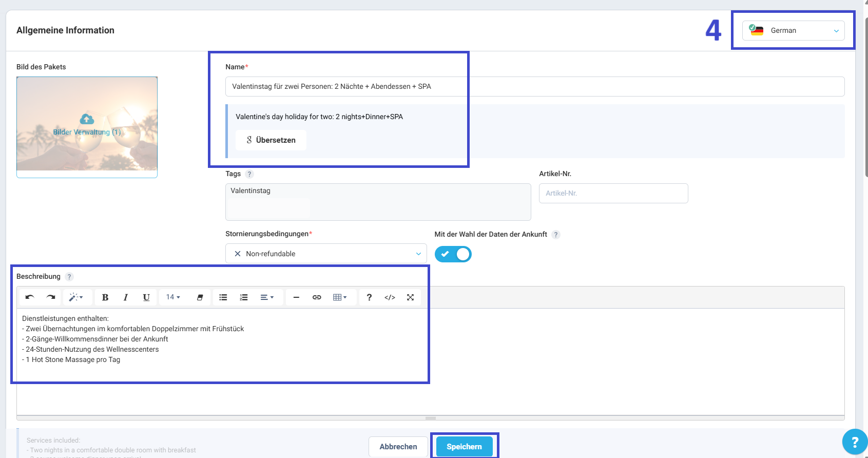Toggle italic formatting in the editor
The width and height of the screenshot is (868, 458).
coord(125,297)
